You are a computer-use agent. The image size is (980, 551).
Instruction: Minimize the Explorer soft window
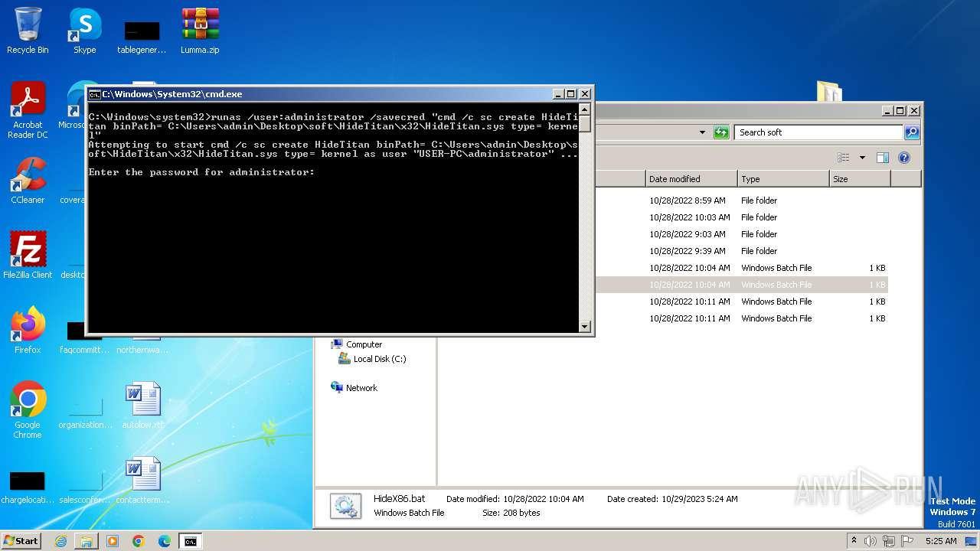click(x=887, y=111)
